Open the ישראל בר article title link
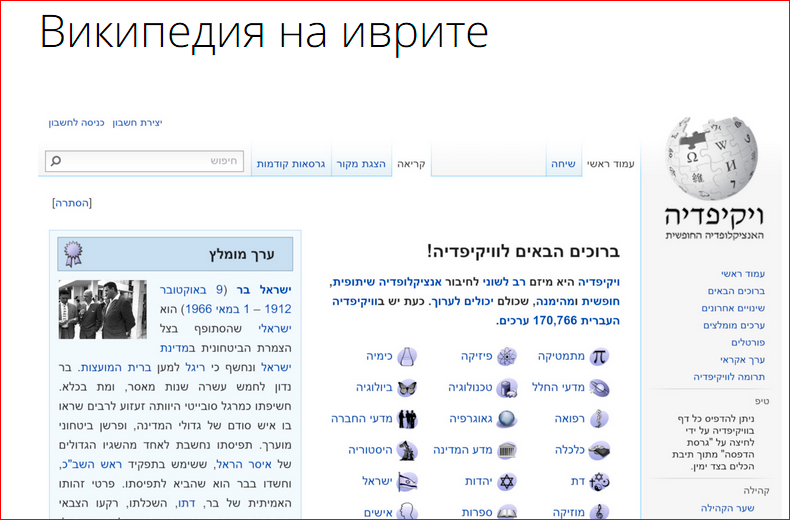The height and width of the screenshot is (520, 790). tap(264, 290)
